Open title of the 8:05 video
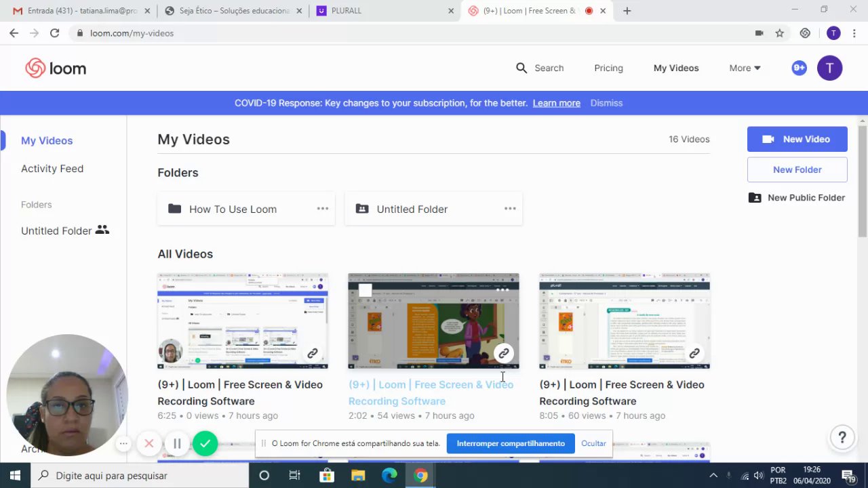 point(622,392)
